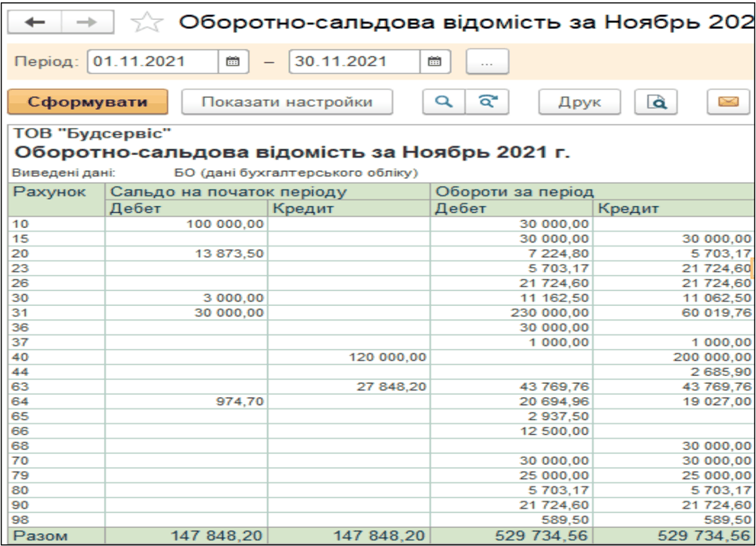
Task: Select account 31 row cell
Action: [56, 312]
